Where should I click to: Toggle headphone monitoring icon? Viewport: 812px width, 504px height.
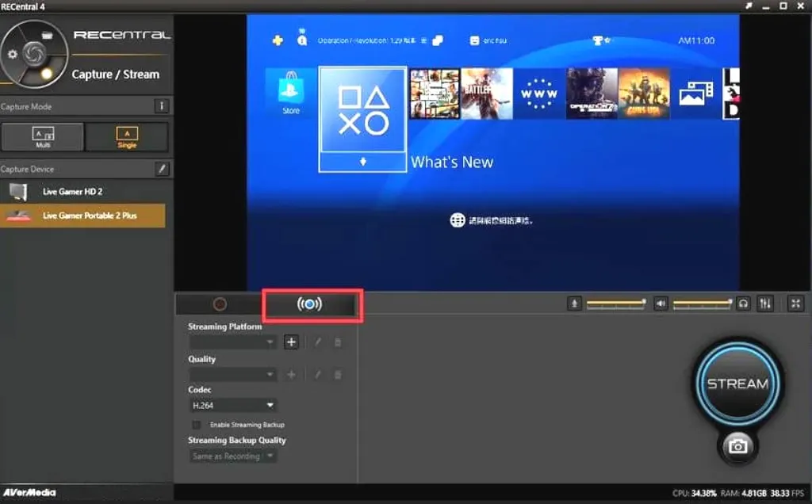743,304
